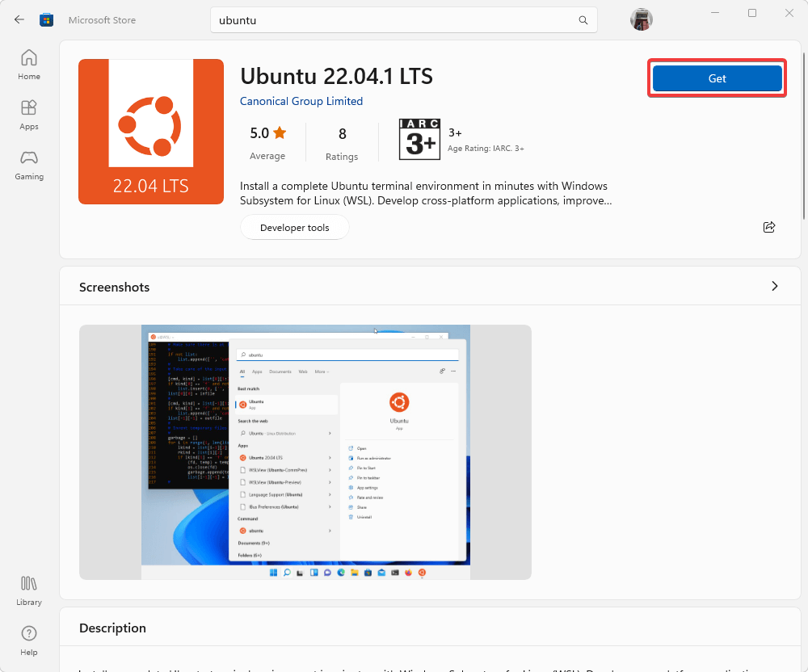Open the Apps section in sidebar
Image resolution: width=808 pixels, height=672 pixels.
click(x=29, y=115)
